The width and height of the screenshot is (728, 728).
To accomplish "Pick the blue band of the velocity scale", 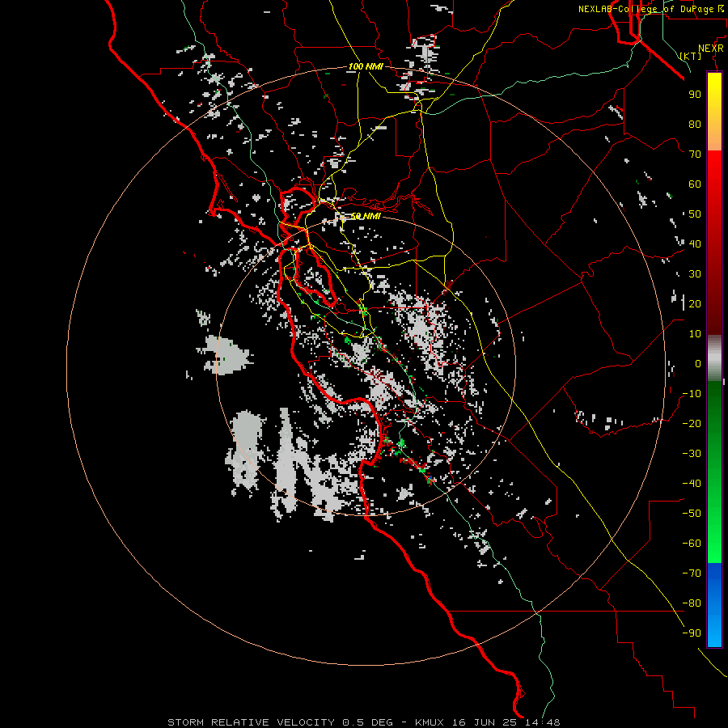I will coord(714,605).
